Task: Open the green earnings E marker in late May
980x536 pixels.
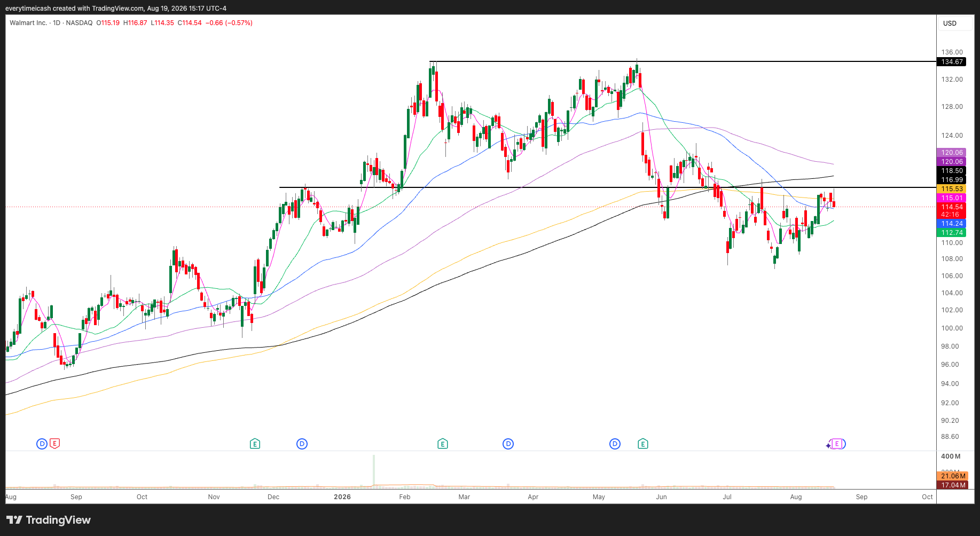Action: [643, 444]
